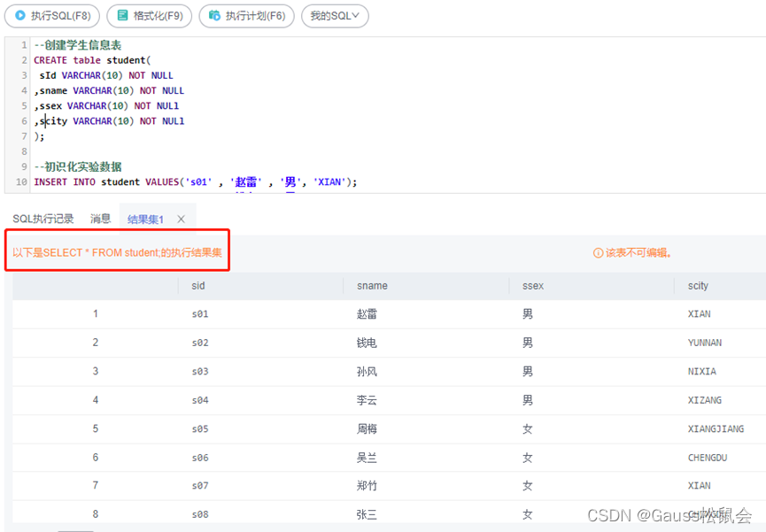Viewport: 766px width, 532px height.
Task: Switch to the SQL执行记录 tab
Action: (43, 219)
